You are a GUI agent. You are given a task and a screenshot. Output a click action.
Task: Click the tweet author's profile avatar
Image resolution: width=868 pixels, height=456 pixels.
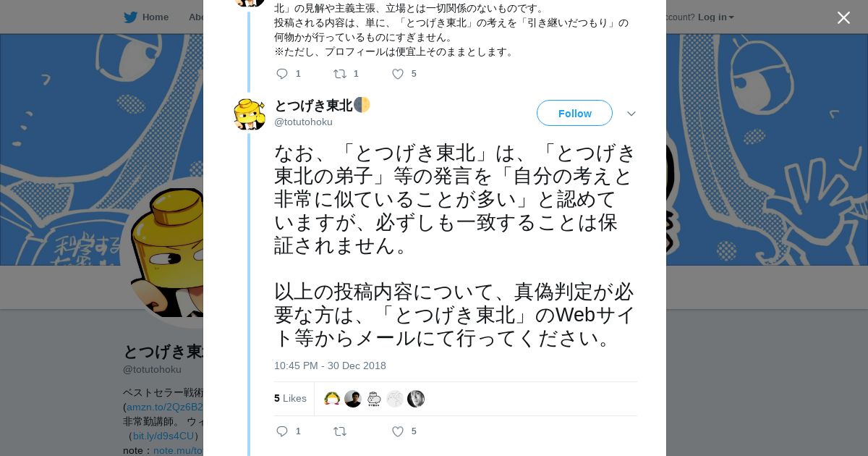(250, 114)
